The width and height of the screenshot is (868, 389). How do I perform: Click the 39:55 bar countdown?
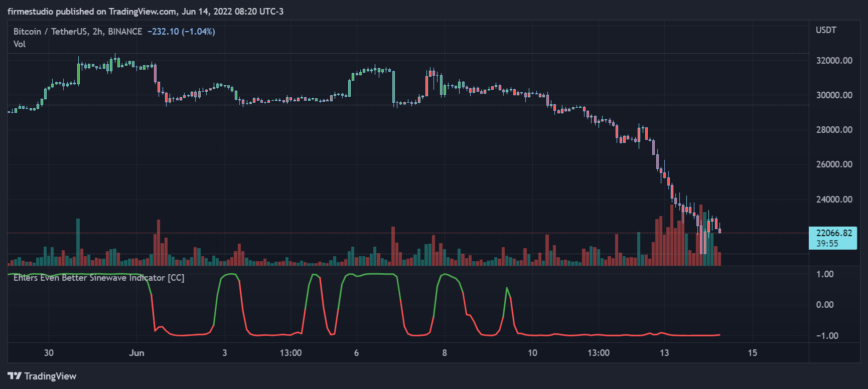pos(827,244)
